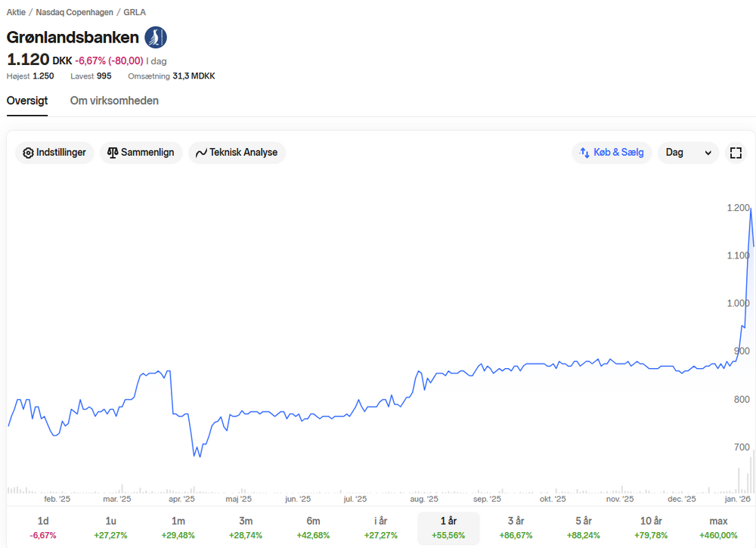Click the nov. '25 axis label
The image size is (756, 548).
[620, 499]
